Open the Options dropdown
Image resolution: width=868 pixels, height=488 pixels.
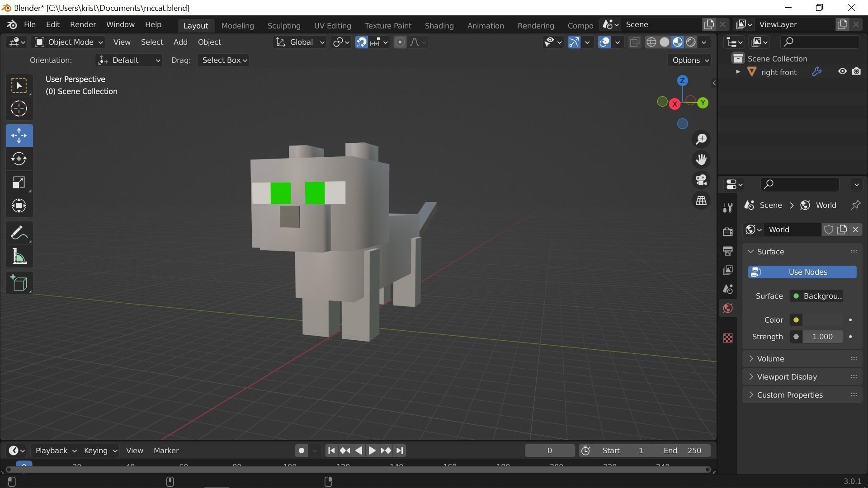click(690, 60)
